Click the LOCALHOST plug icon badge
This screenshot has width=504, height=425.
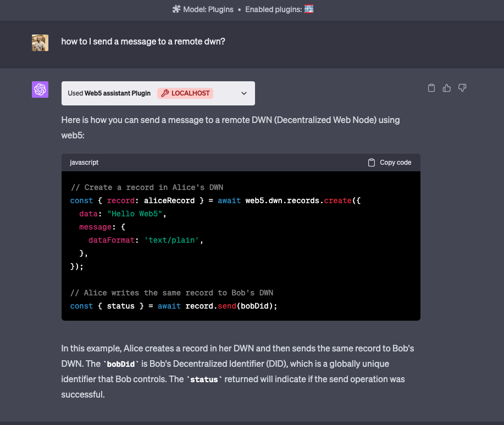(165, 93)
